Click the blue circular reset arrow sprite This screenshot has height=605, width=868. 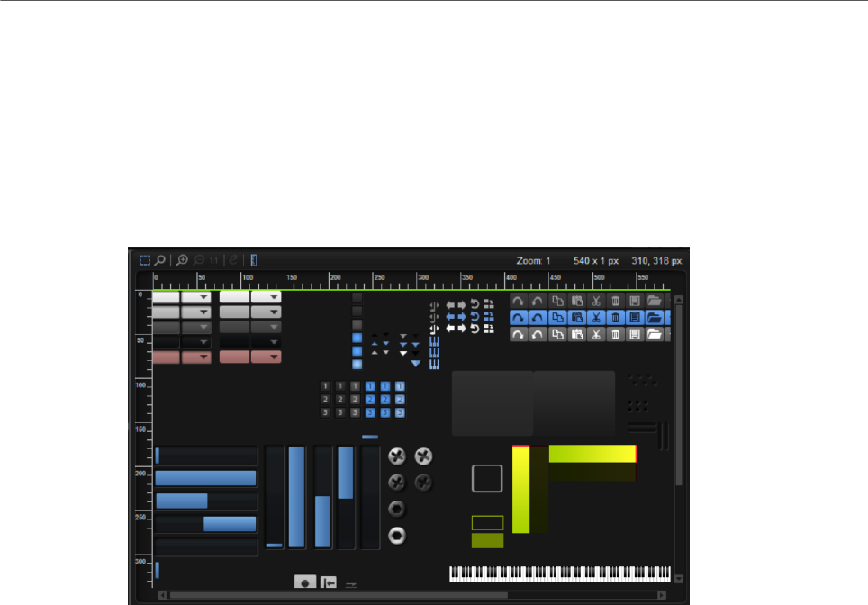[475, 317]
